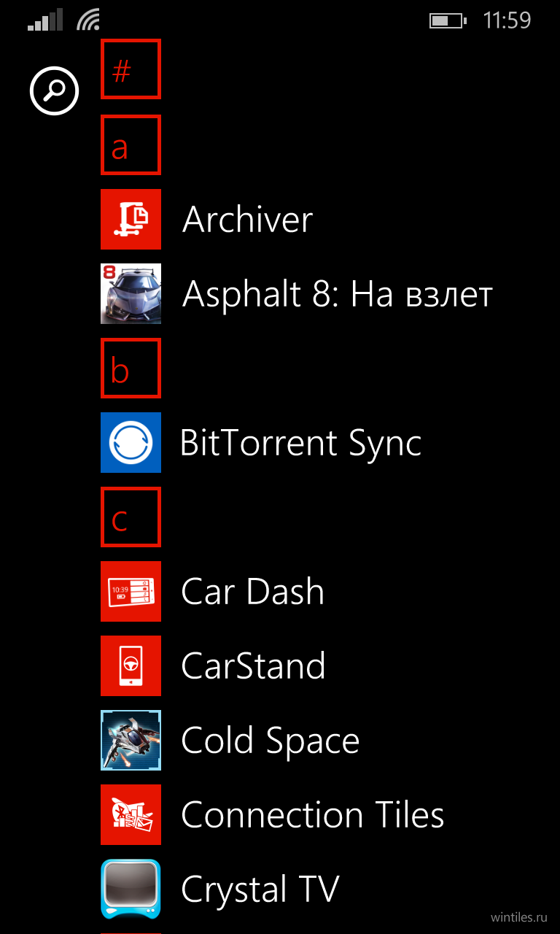This screenshot has width=560, height=934.
Task: Tap the Wi-Fi status icon
Action: (x=88, y=20)
